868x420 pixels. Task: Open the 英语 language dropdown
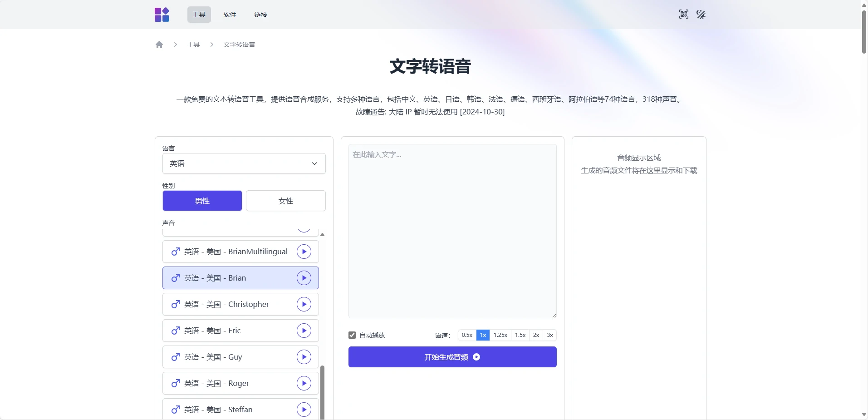(244, 163)
